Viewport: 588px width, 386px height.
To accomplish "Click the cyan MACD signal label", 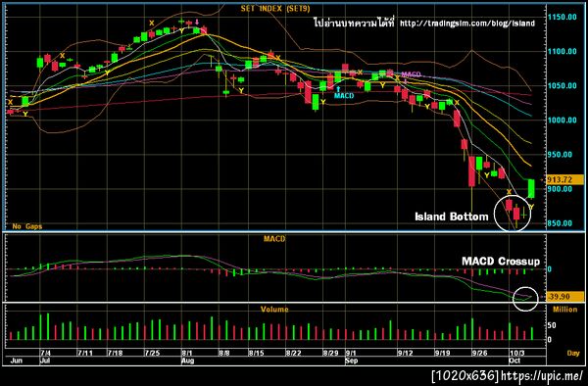I will click(344, 96).
